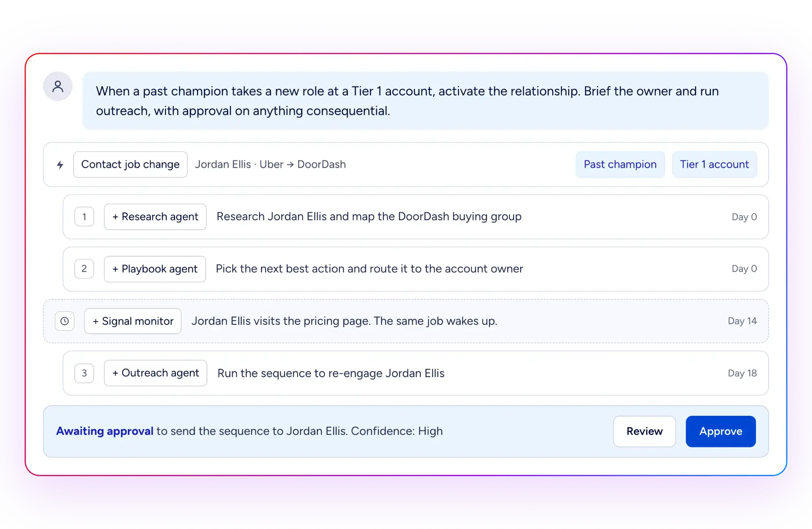Viewport: 812px width, 529px height.
Task: Select step number 1 badge
Action: tap(84, 217)
